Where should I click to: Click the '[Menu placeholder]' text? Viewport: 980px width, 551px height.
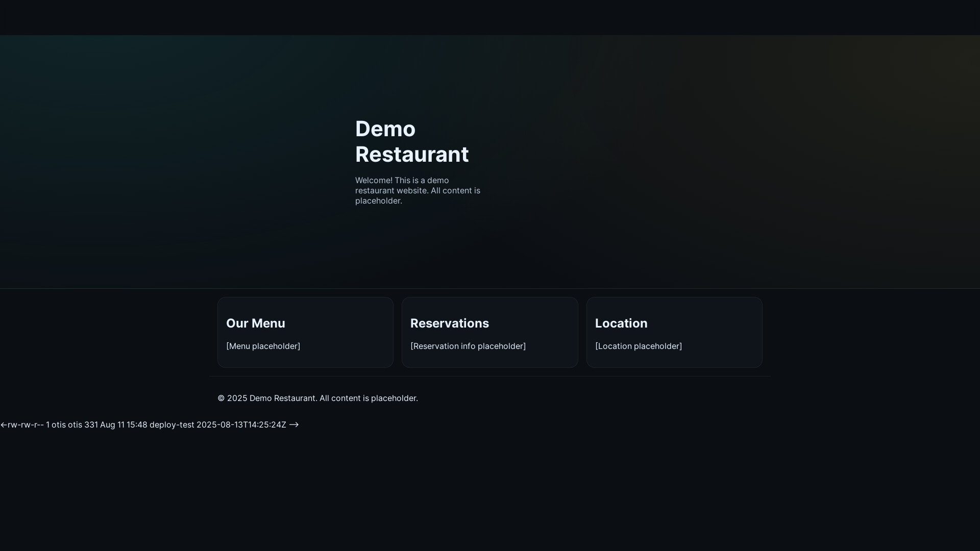[x=263, y=346]
